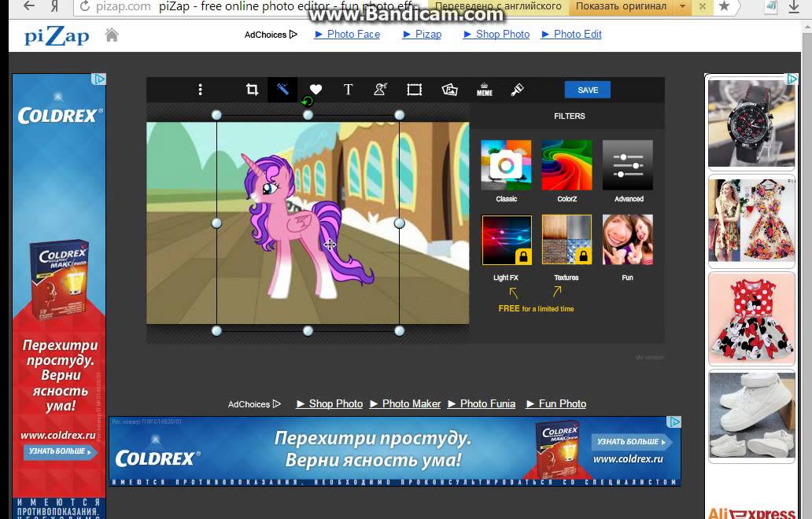This screenshot has width=812, height=519.
Task: Click the Minnie Mouse dress ad
Action: pyautogui.click(x=751, y=318)
